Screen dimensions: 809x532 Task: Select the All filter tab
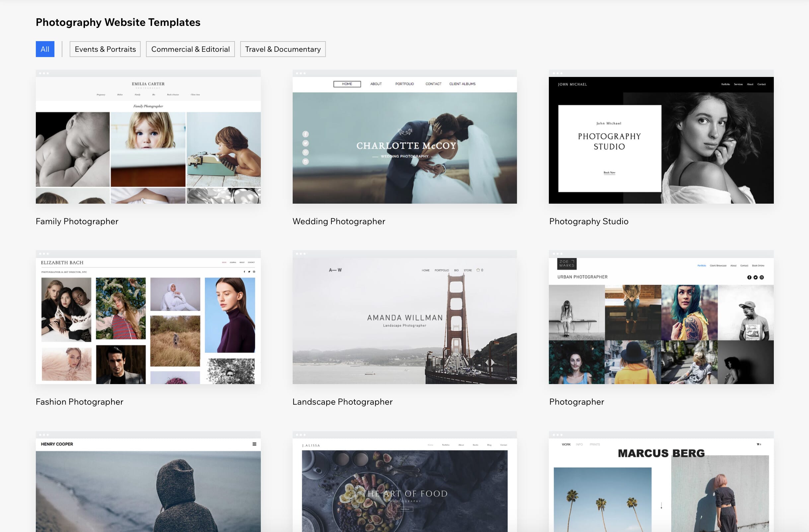click(45, 49)
